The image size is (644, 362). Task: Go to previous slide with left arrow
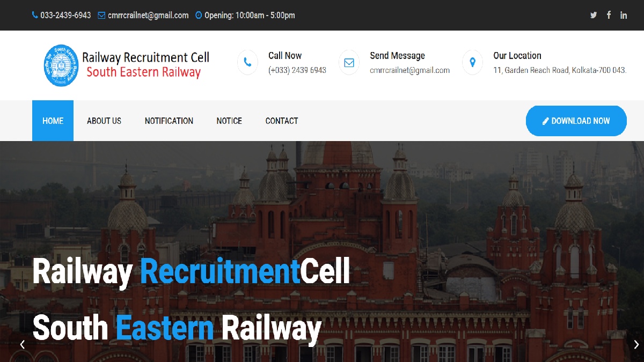[23, 344]
